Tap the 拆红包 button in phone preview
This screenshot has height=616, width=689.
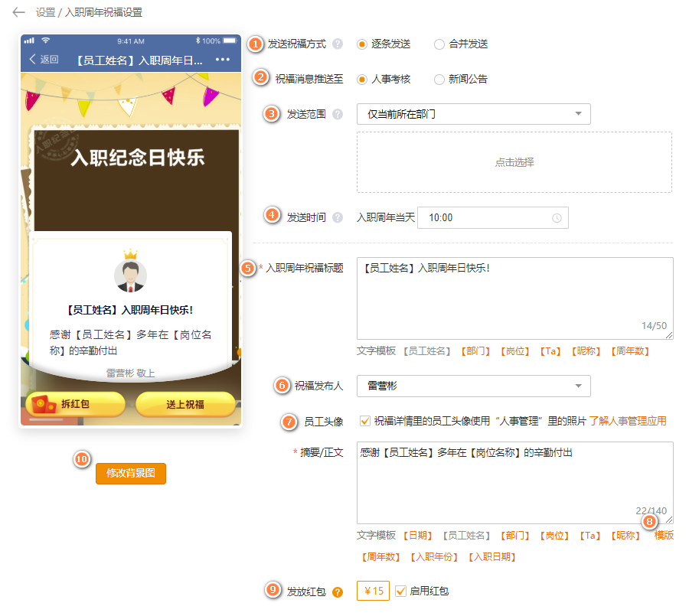(75, 404)
